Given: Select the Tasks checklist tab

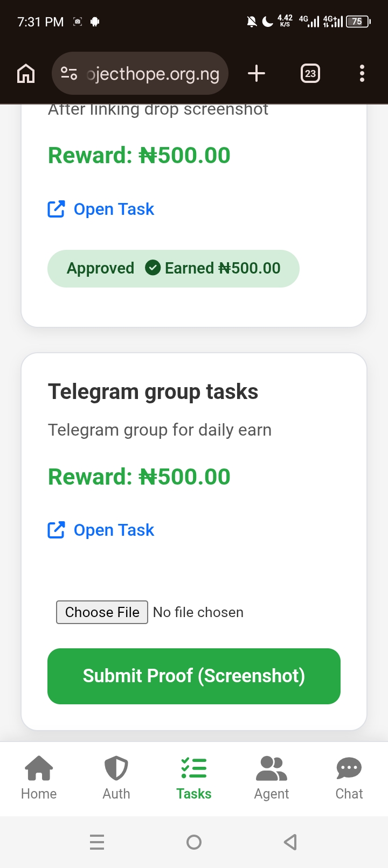Looking at the screenshot, I should [x=194, y=778].
